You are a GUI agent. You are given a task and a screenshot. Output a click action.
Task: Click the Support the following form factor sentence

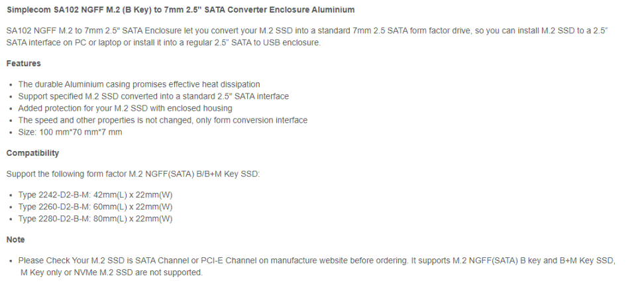[133, 174]
